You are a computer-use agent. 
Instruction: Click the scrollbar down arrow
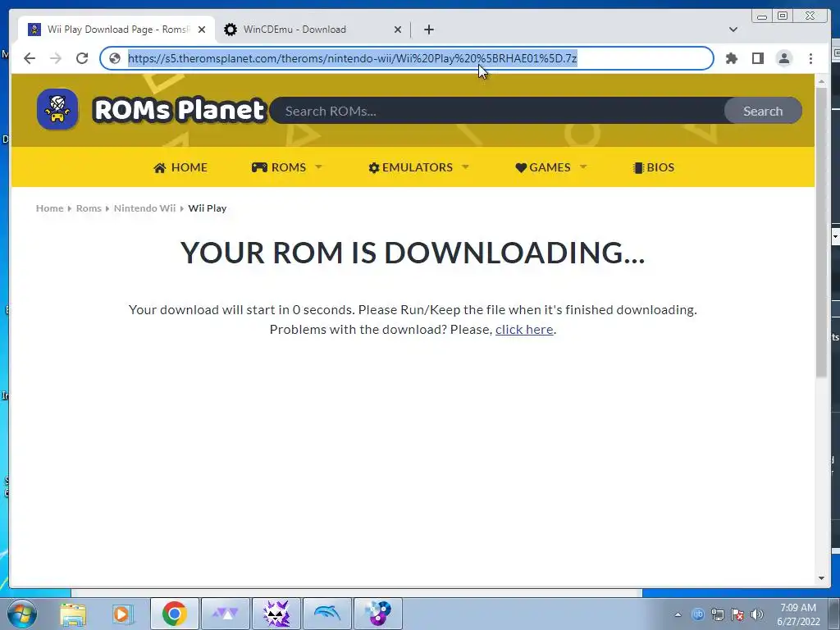(821, 578)
